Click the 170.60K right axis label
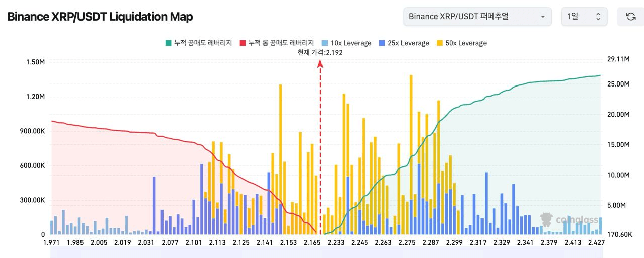Screen dimensions: 644x258 620,234
